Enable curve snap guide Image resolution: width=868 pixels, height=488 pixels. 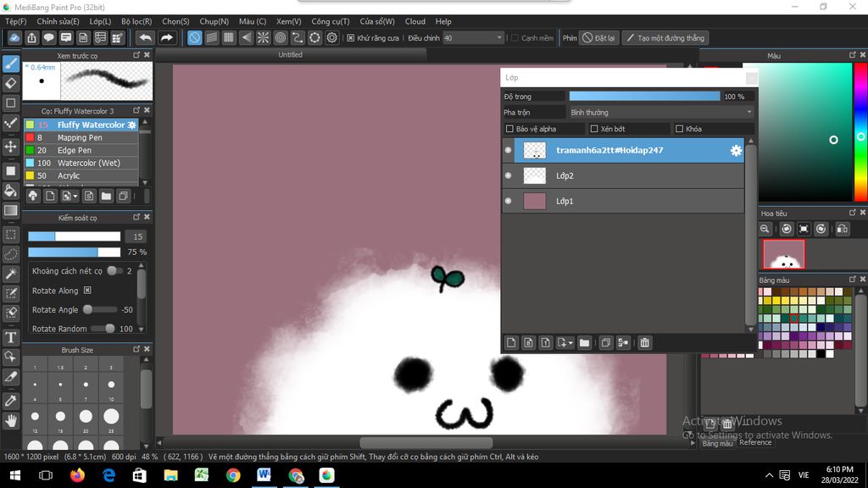coord(298,37)
